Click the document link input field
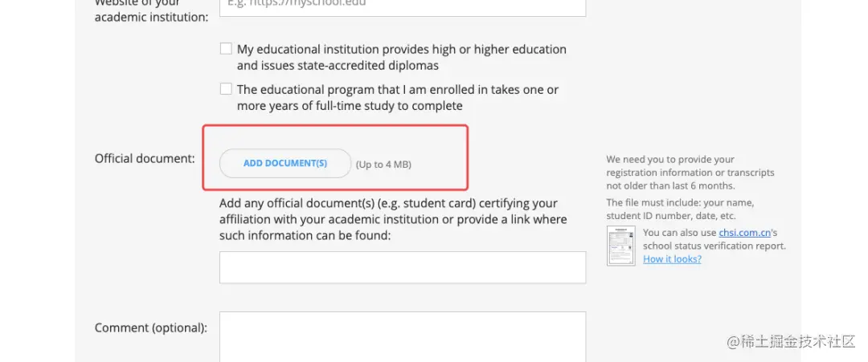Viewport: 868px width, 362px height. [402, 267]
